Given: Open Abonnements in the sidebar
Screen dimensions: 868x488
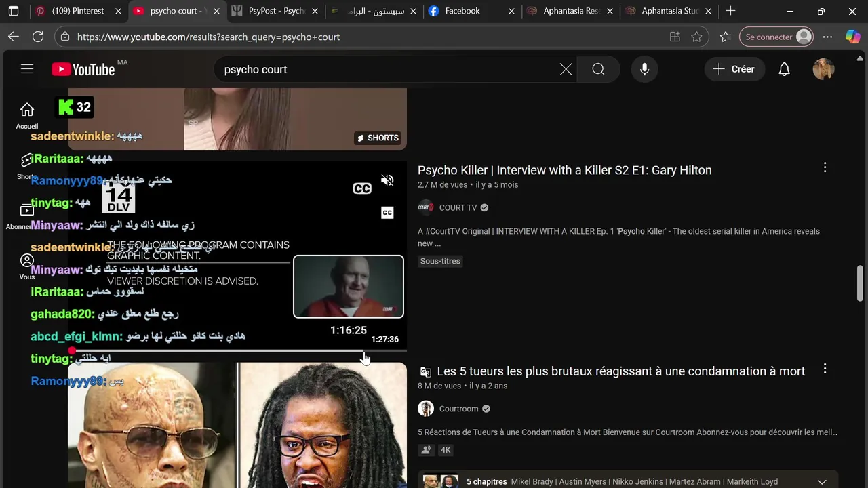Looking at the screenshot, I should (27, 216).
